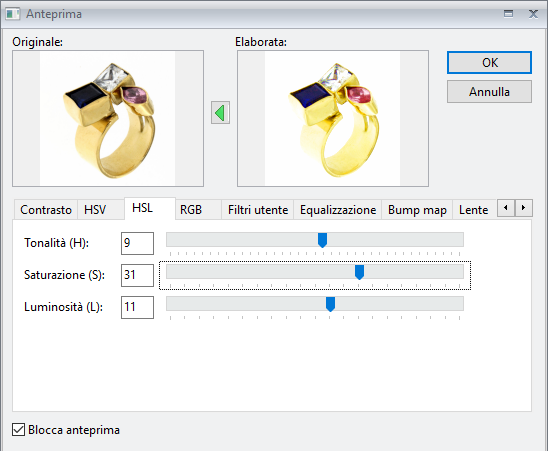Click the green left arrow between previews
This screenshot has width=548, height=451.
click(x=220, y=113)
